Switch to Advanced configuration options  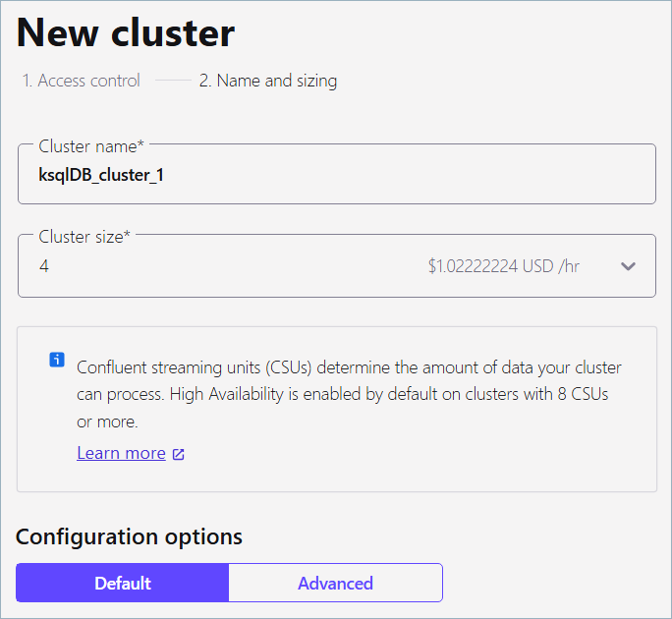pyautogui.click(x=335, y=583)
